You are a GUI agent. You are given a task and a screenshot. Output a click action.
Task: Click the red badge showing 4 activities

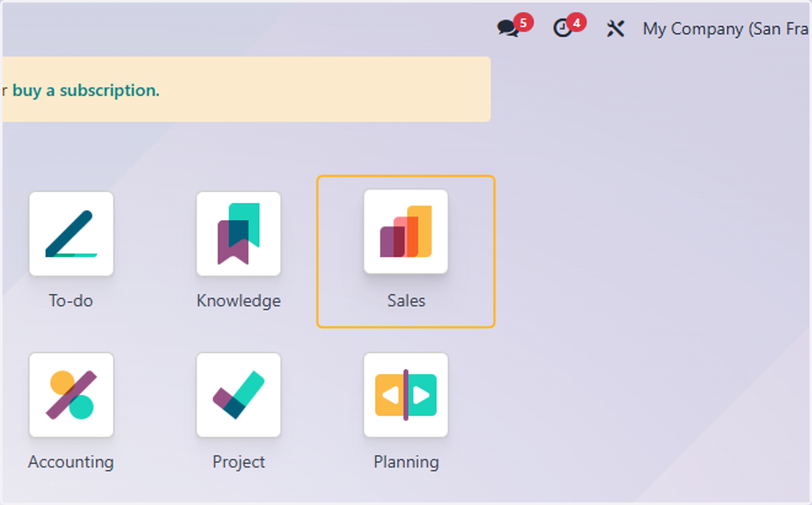pyautogui.click(x=577, y=23)
